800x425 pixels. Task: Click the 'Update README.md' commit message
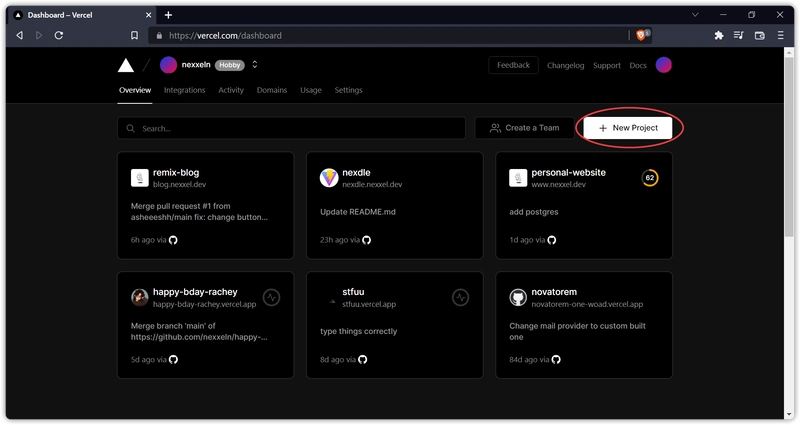[x=358, y=212]
